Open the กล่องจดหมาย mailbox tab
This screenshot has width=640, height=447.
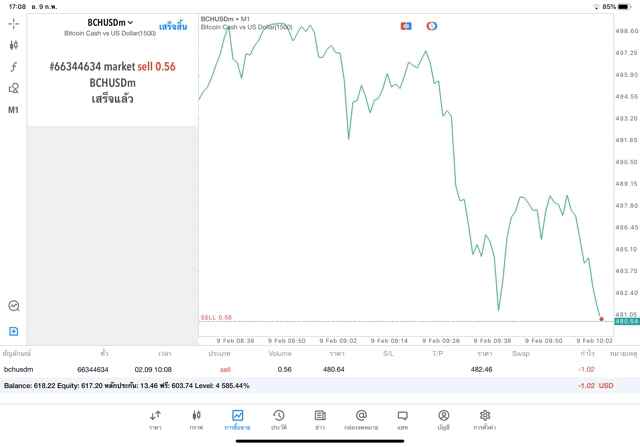point(361,420)
